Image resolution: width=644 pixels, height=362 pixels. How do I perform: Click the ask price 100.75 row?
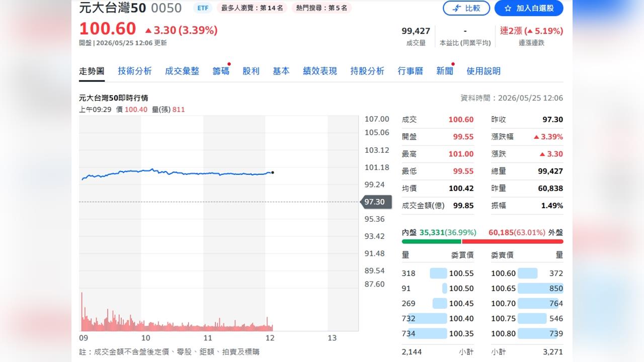[527, 319]
